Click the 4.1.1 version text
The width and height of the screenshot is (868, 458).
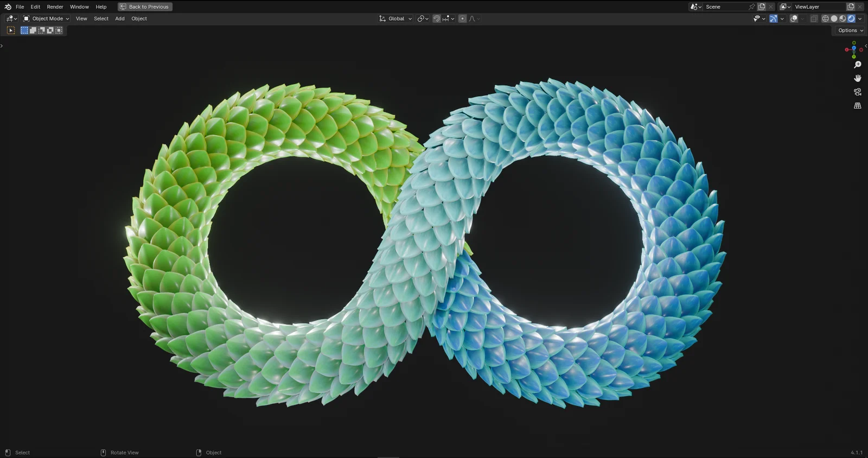point(857,453)
